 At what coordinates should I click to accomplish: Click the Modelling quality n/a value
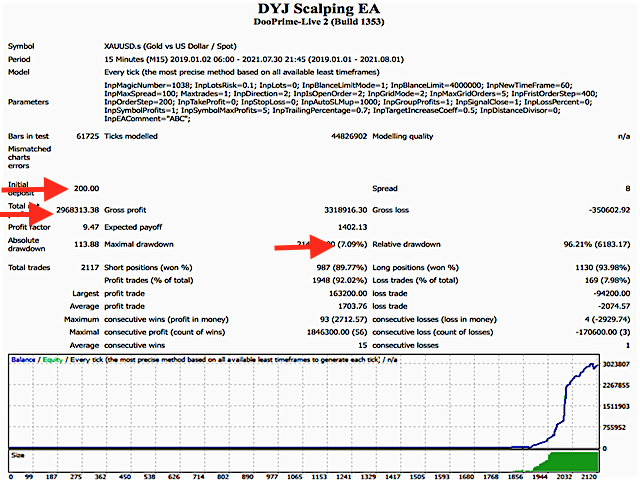pyautogui.click(x=624, y=136)
